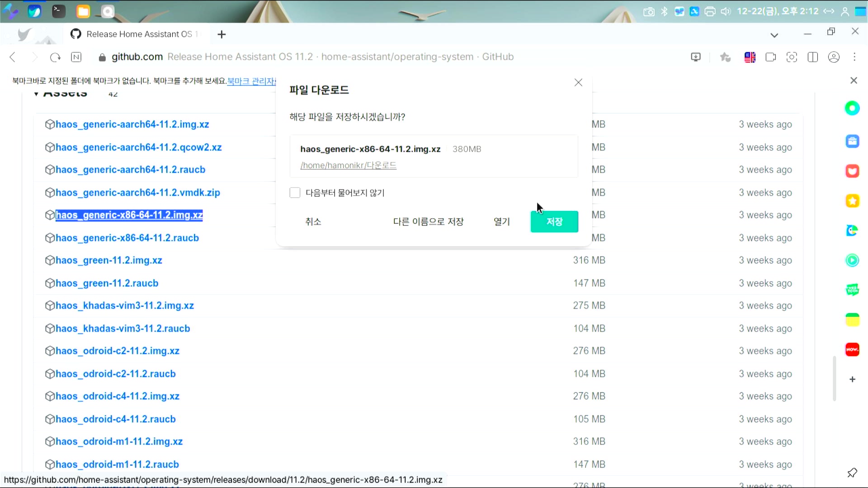
Task: Open the translate flag icon
Action: coord(750,57)
